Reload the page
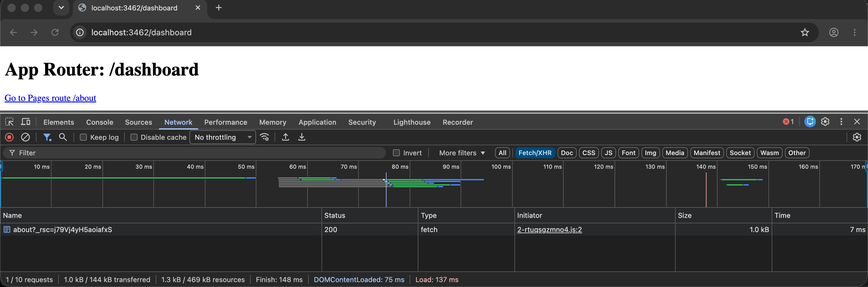This screenshot has height=287, width=868. (x=55, y=32)
